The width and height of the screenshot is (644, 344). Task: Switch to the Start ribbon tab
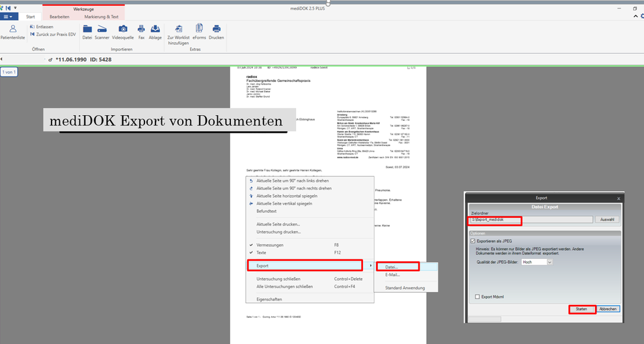(31, 17)
